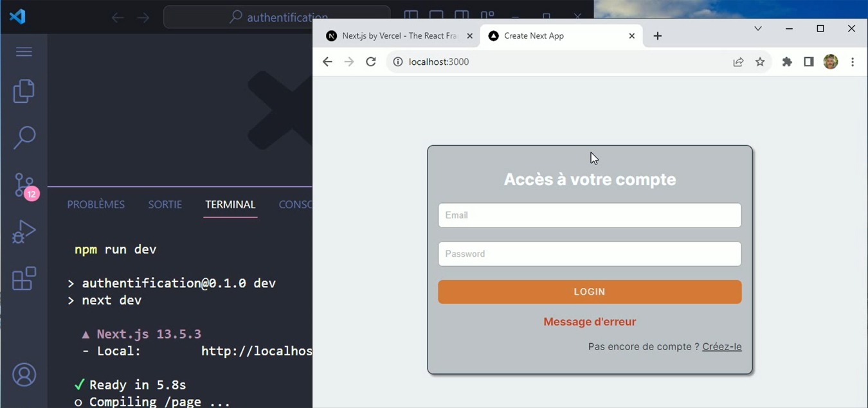The height and width of the screenshot is (408, 868).
Task: Open the Explorer view in VS Code
Action: coord(24,91)
